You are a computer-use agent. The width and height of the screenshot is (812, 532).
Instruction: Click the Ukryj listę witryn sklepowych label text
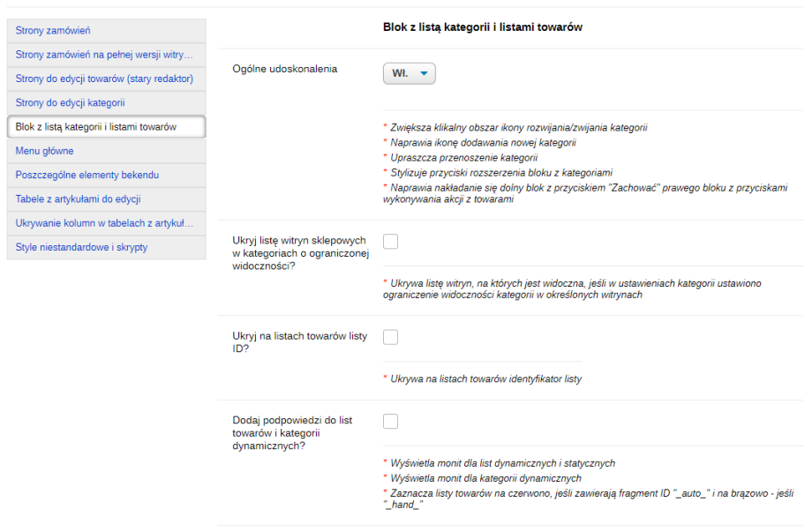click(299, 253)
